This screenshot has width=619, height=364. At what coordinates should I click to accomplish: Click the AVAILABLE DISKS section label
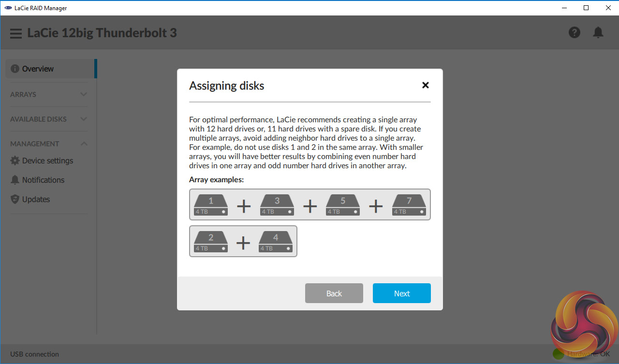tap(39, 119)
